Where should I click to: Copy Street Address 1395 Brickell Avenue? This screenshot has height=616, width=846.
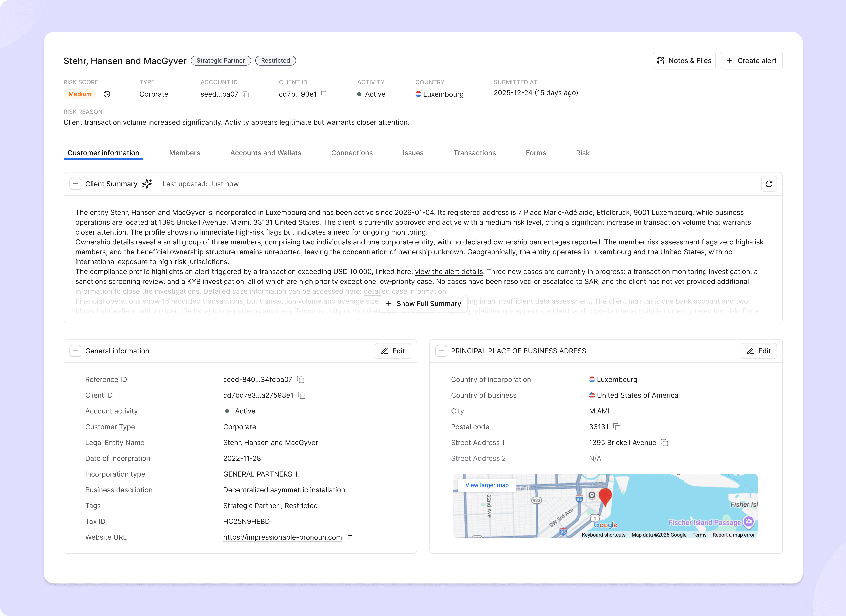[x=664, y=443]
